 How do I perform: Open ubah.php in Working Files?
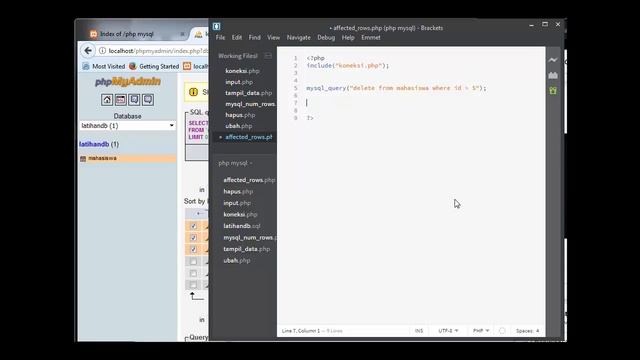[238, 126]
